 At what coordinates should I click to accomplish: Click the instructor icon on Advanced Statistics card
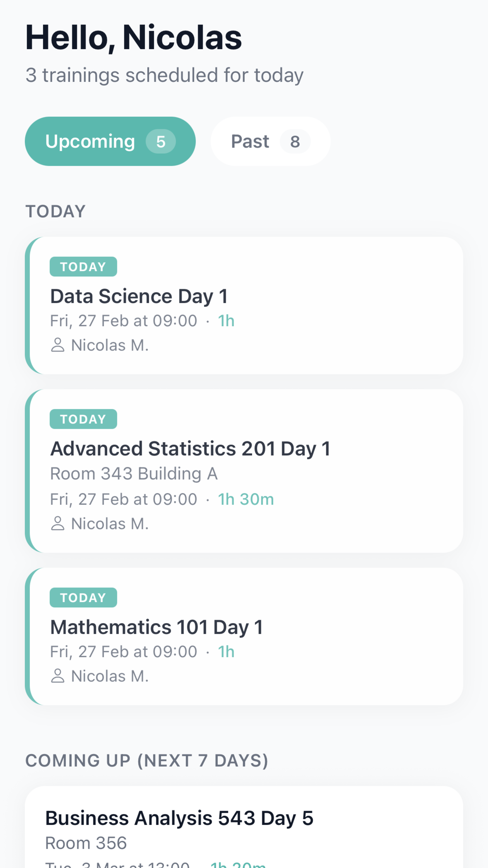58,524
